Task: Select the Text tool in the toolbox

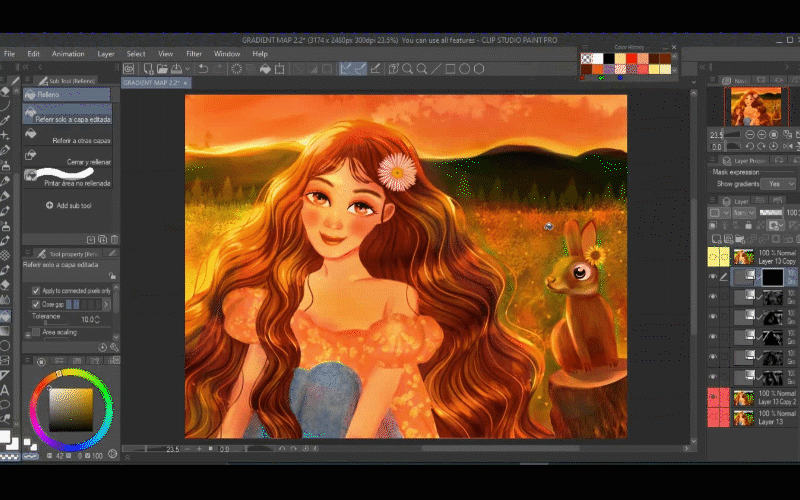Action: click(6, 390)
